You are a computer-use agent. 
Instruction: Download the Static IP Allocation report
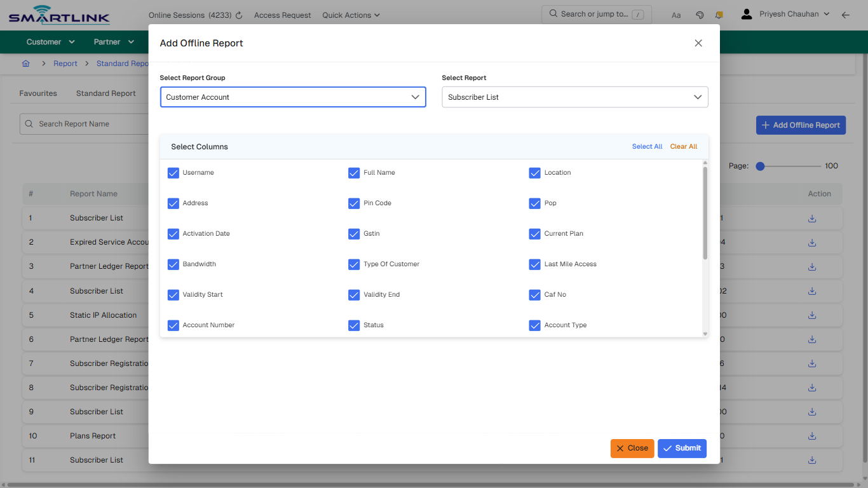click(811, 315)
